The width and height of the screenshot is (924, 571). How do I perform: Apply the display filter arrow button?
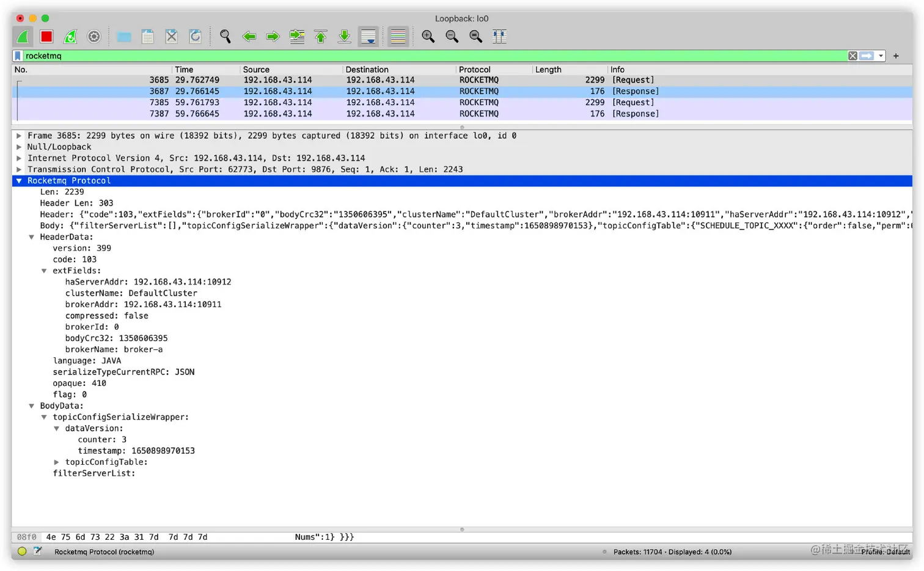point(867,56)
